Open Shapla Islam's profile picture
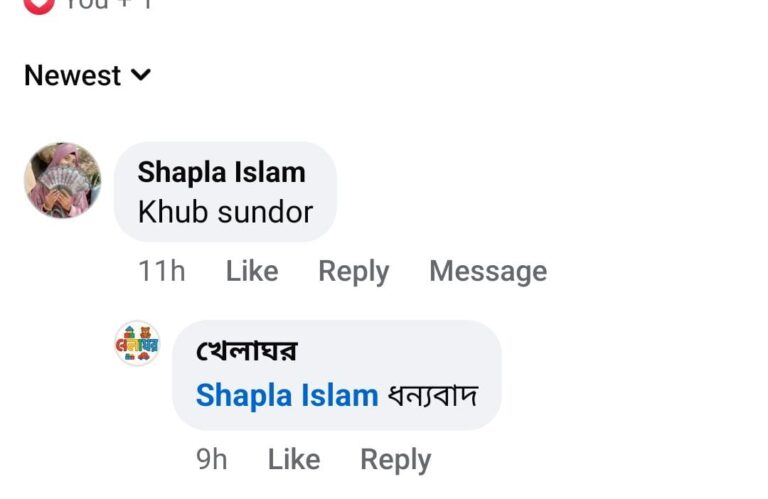The width and height of the screenshot is (768, 499). click(62, 180)
